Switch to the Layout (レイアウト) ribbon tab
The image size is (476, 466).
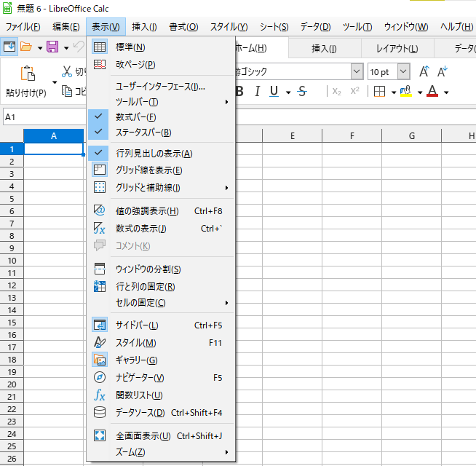(397, 48)
